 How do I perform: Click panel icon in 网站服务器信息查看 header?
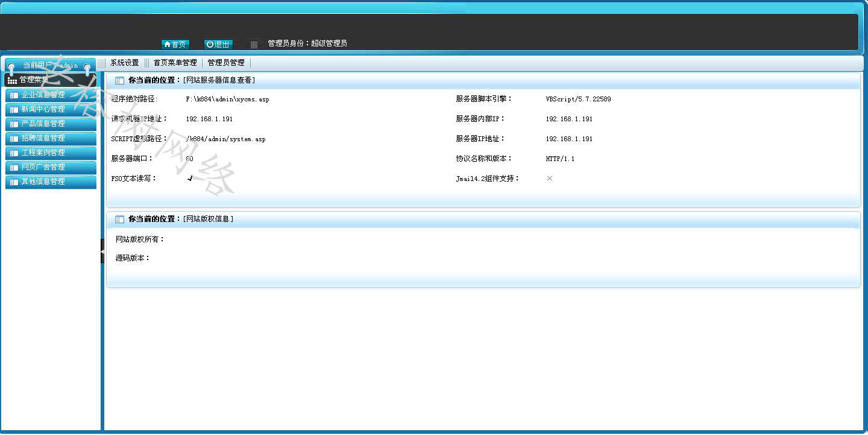coord(119,80)
